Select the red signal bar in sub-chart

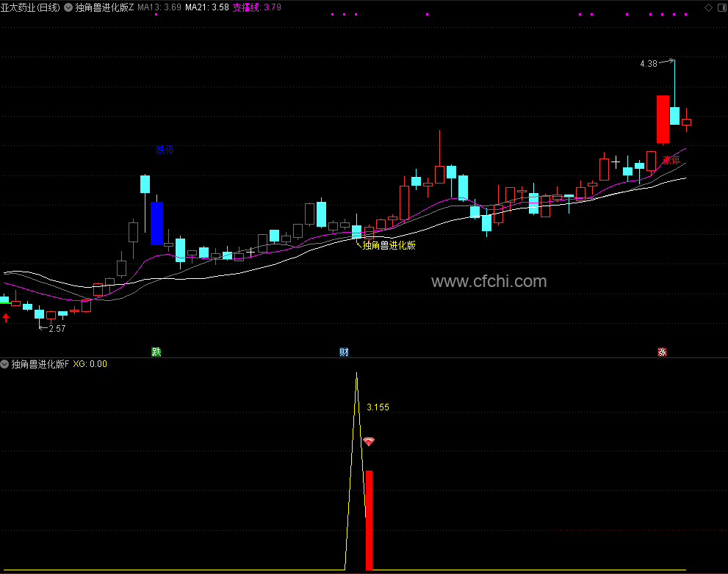pyautogui.click(x=369, y=520)
